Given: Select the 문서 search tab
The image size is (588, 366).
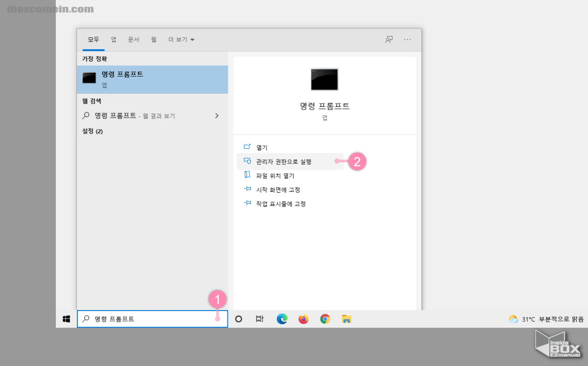Looking at the screenshot, I should 133,39.
